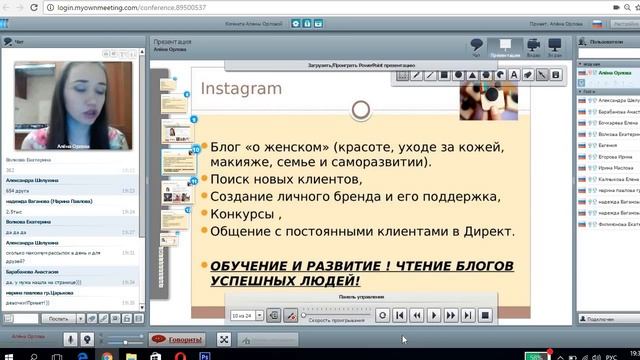640x360 pixels.
Task: Select the filled rectangle shape tool
Action: 444,75
